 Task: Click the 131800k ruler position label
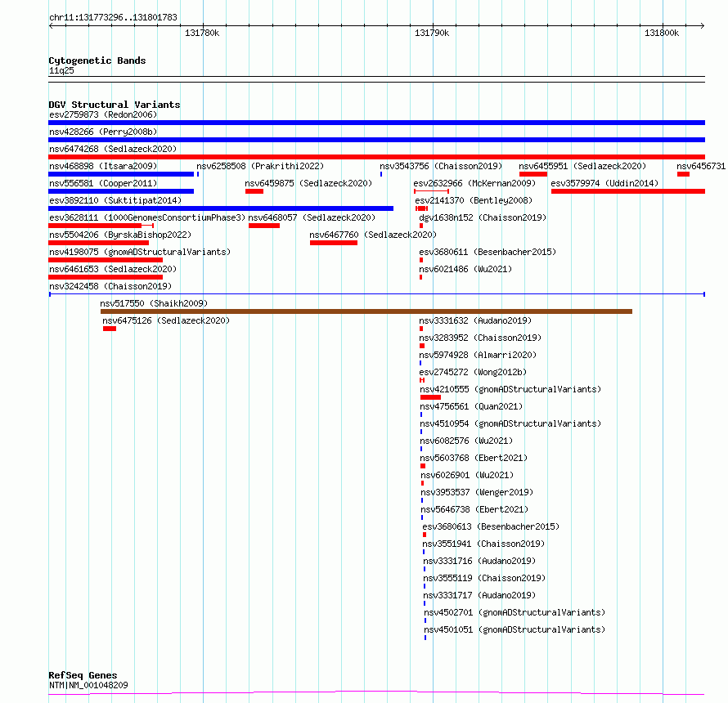point(662,33)
